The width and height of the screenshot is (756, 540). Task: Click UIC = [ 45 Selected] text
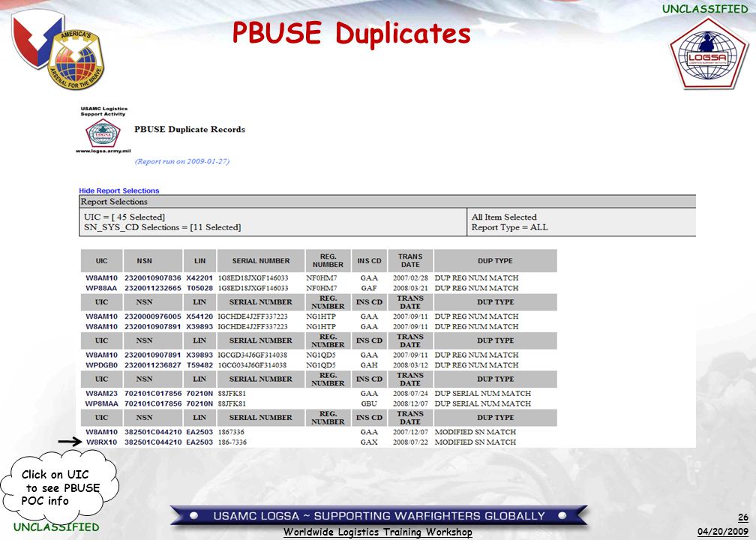tap(124, 217)
